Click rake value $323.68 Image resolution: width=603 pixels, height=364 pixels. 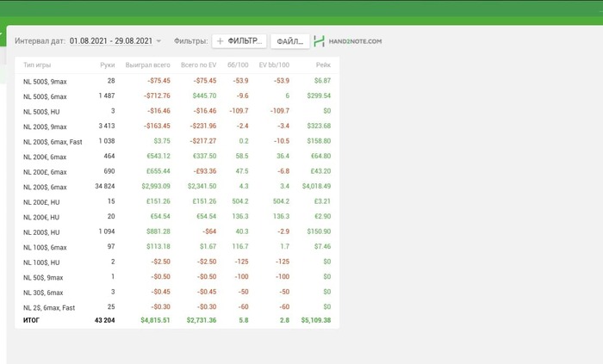tap(319, 126)
